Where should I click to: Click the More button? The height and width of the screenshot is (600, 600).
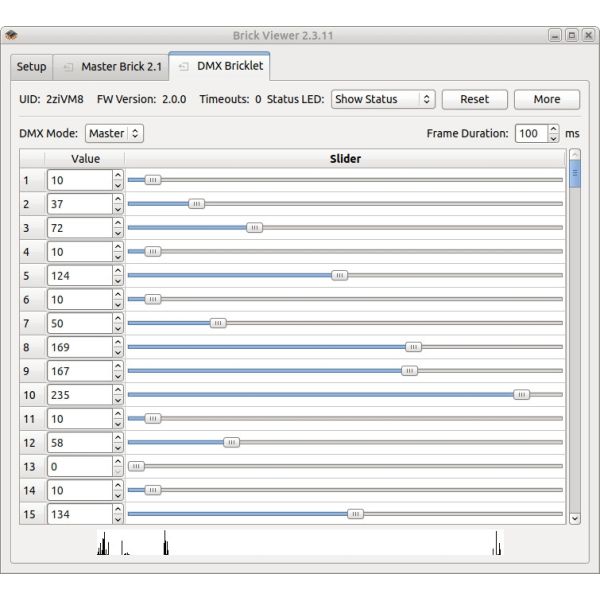(547, 99)
